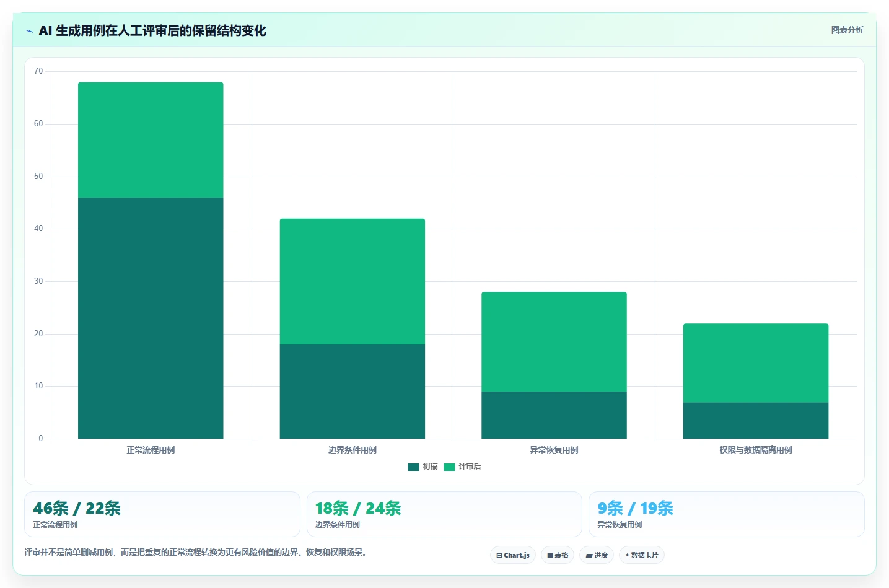Click the 46条 / 22条 value card
Viewport: 889px width, 588px height.
point(162,514)
